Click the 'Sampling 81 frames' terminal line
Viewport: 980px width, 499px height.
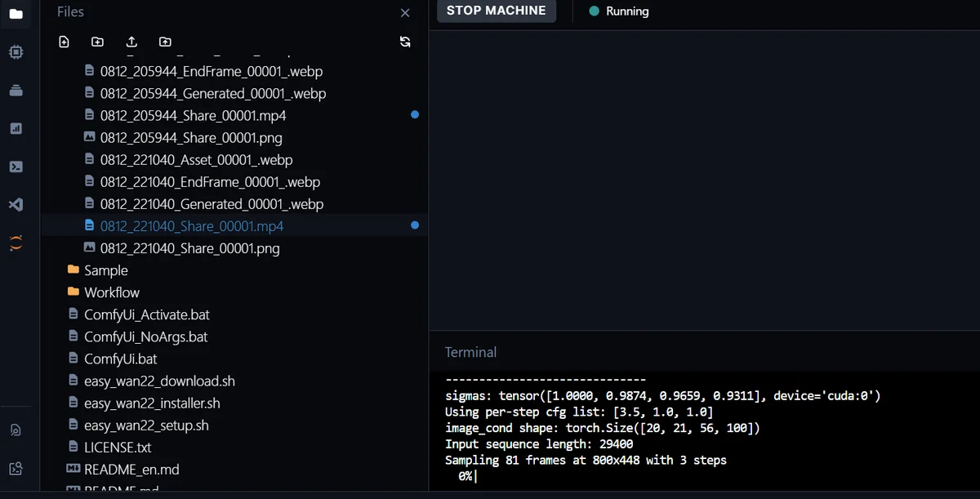(x=586, y=460)
